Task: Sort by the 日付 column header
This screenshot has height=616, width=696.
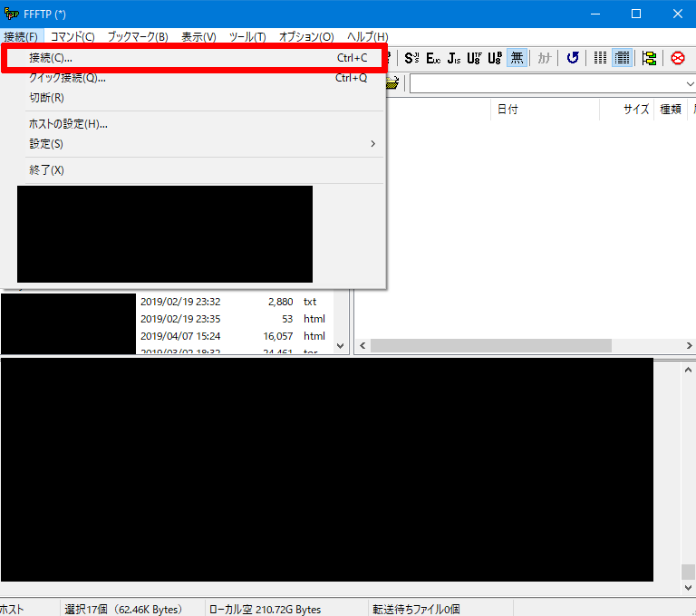Action: pos(545,110)
